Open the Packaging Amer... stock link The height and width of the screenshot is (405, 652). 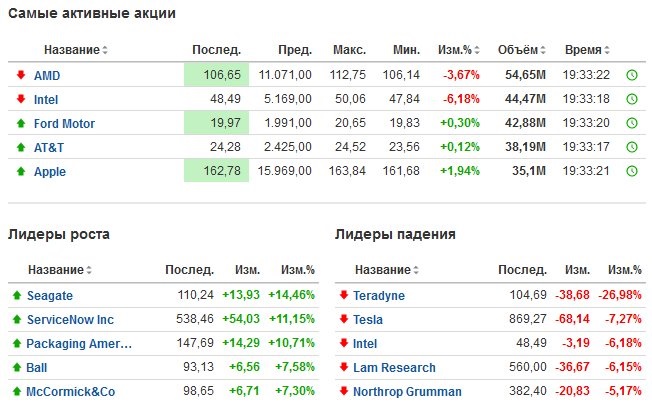coord(79,344)
